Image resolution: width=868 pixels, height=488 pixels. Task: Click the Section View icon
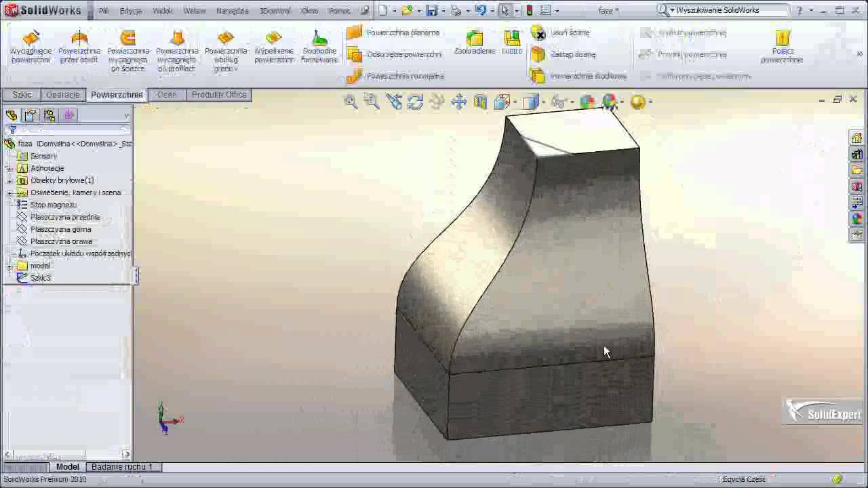tap(480, 102)
